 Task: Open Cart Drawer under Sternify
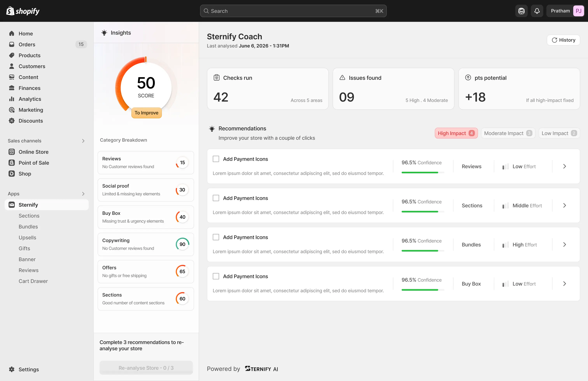click(33, 281)
